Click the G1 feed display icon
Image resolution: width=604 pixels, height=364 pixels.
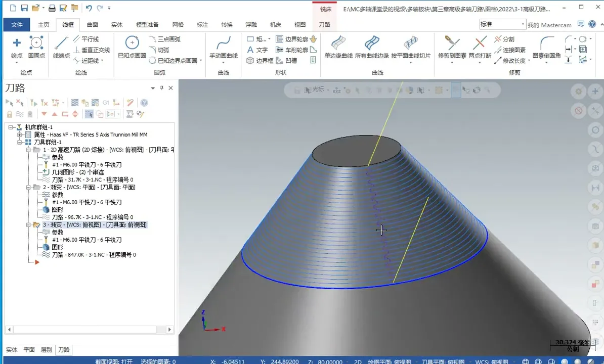point(107,103)
